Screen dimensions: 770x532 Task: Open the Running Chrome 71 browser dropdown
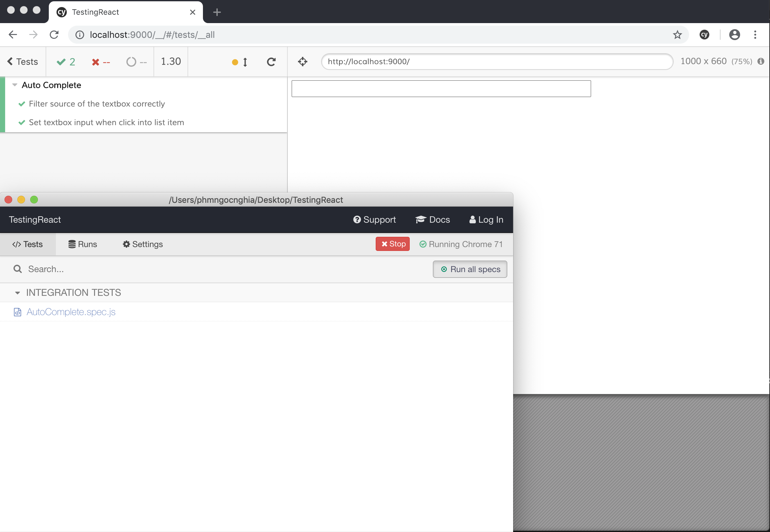click(461, 244)
